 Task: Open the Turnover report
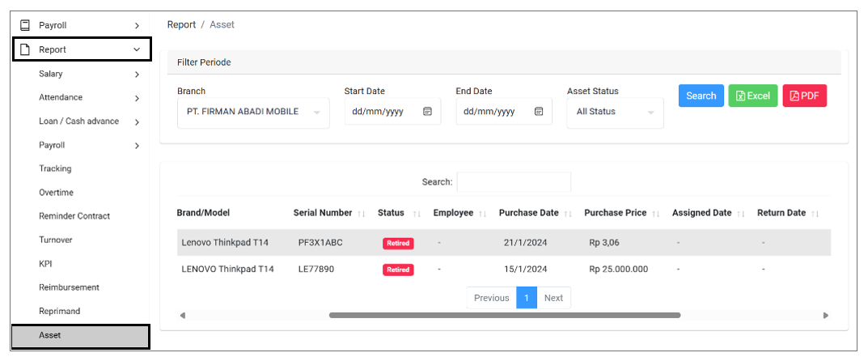(x=55, y=240)
